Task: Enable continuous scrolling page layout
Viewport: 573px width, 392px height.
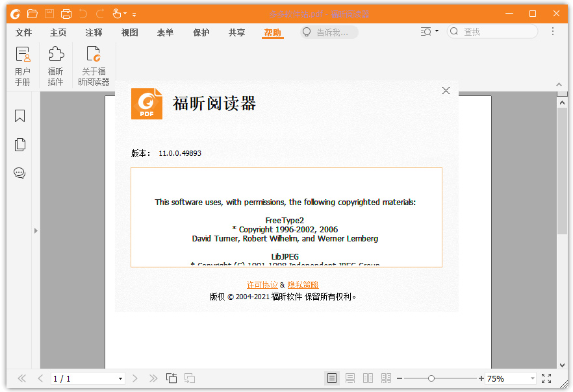Action: point(350,378)
